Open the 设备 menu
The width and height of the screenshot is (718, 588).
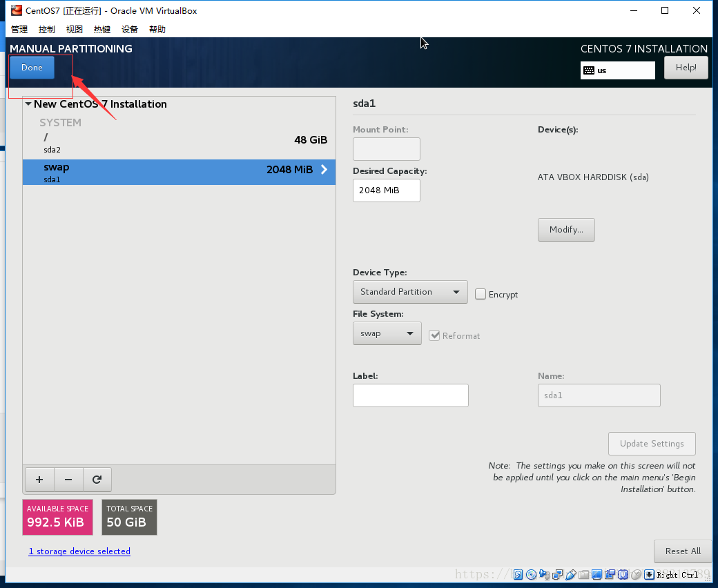coord(130,29)
